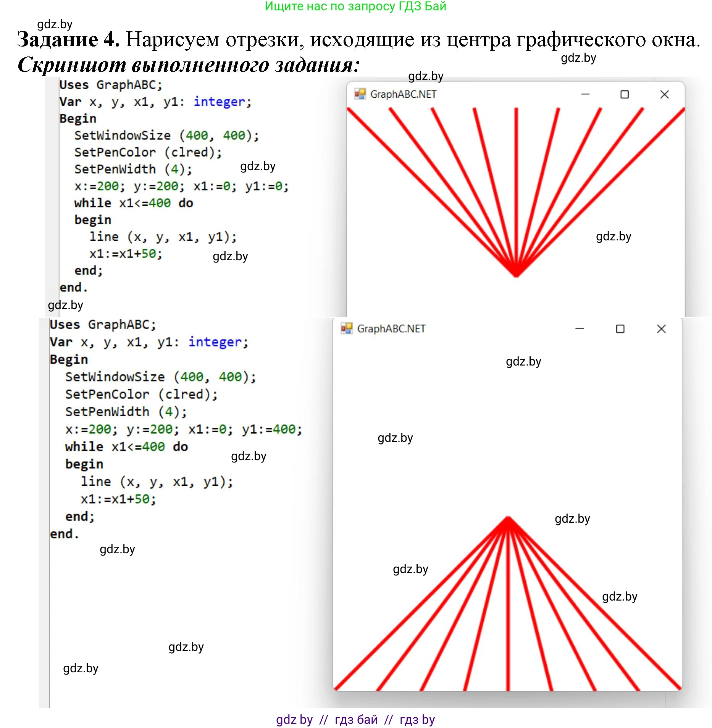Minimize the top GraphABC.NET window
712x728 pixels.
585,94
